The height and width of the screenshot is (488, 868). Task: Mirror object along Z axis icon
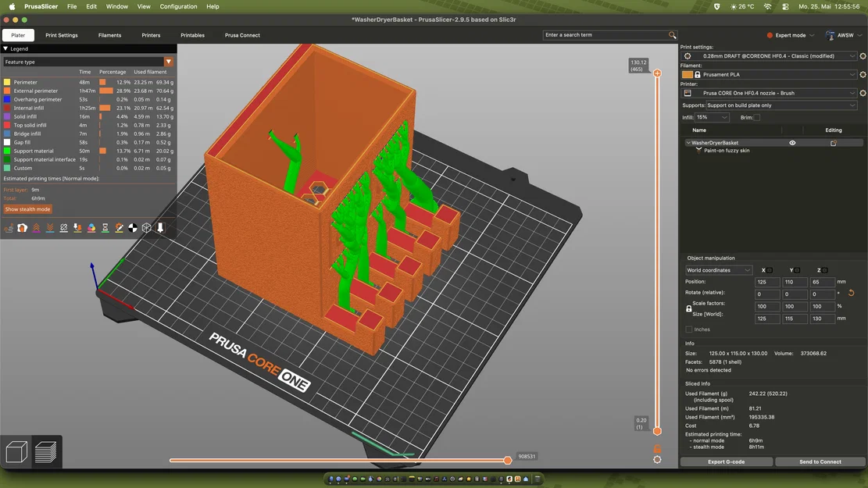825,270
